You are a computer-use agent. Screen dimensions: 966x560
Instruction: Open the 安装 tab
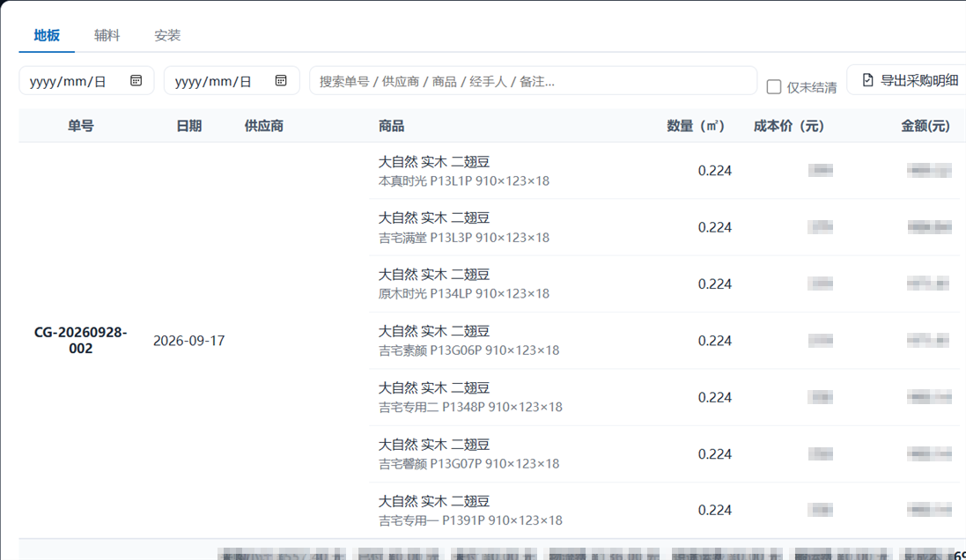click(167, 35)
